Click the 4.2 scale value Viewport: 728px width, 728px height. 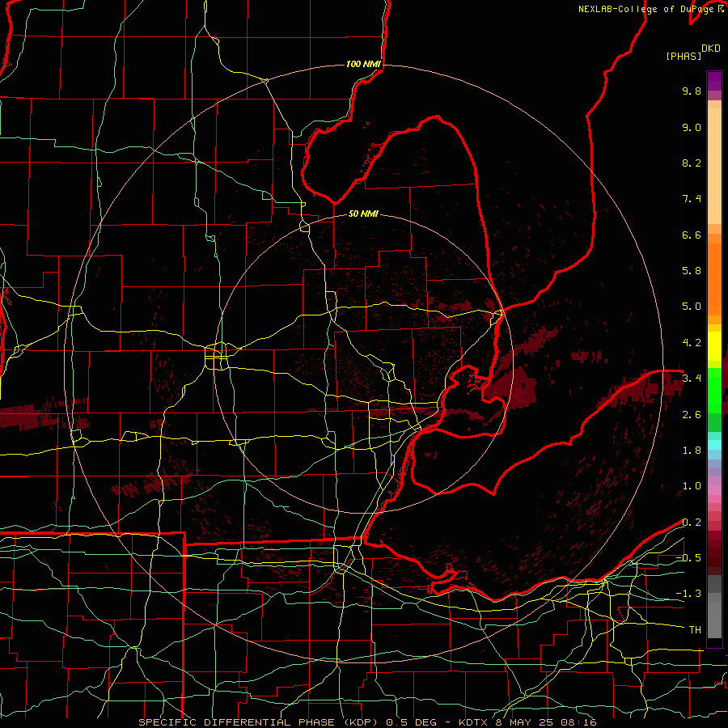coord(692,343)
